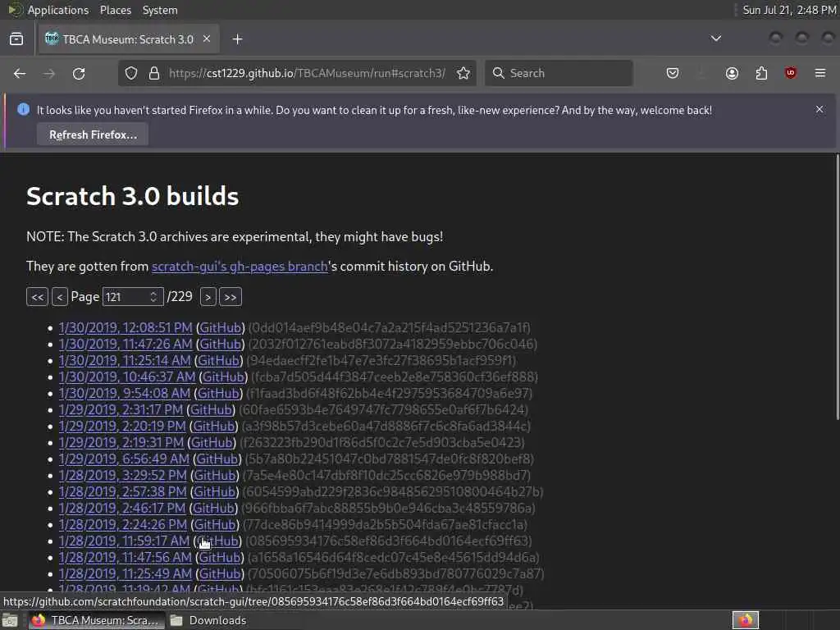The height and width of the screenshot is (630, 840).
Task: Select the TBCA Museum: Scratch 3.0 tab
Action: (x=129, y=39)
